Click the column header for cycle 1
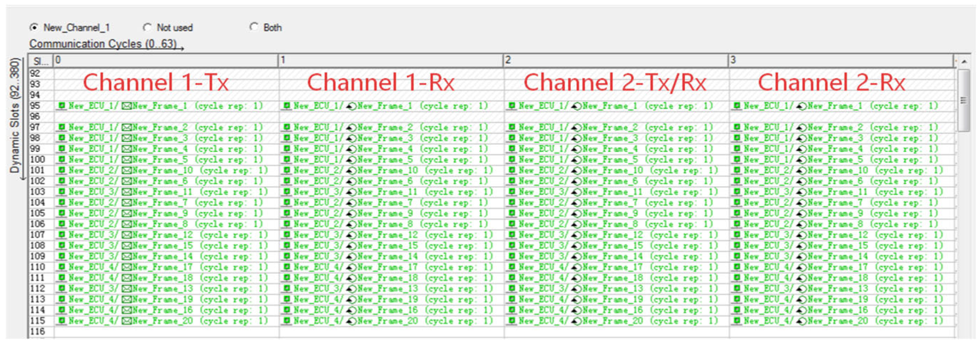Viewport: 980px width, 342px height. 391,60
